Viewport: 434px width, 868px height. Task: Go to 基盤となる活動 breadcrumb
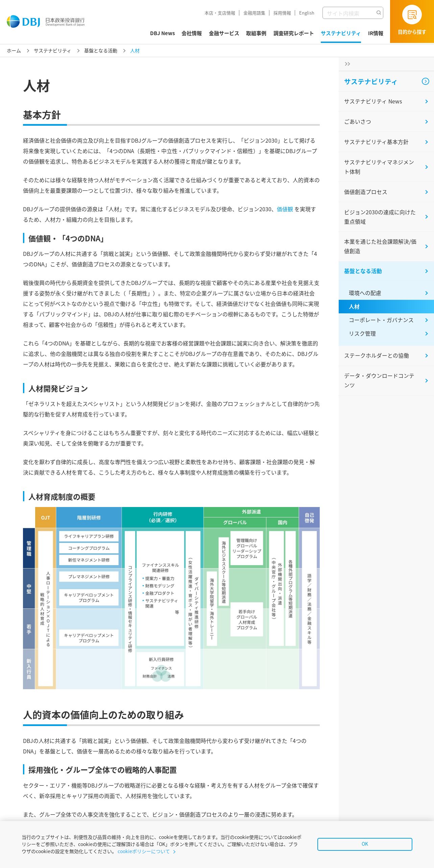click(x=101, y=51)
